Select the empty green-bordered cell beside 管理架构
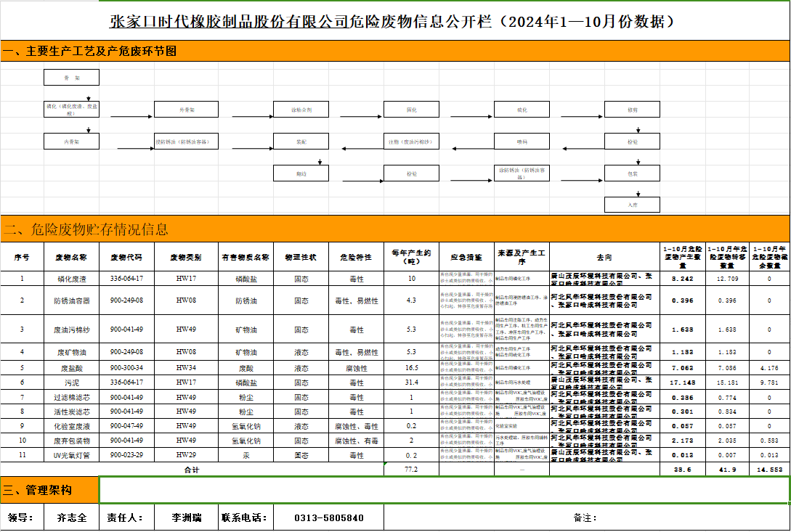The width and height of the screenshot is (791, 532). point(443,491)
